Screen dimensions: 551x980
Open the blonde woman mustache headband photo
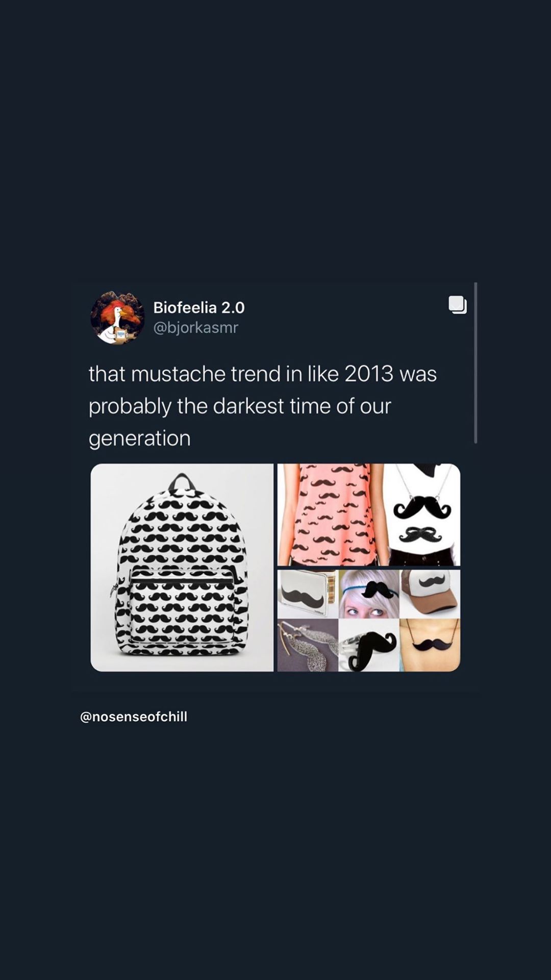(369, 594)
